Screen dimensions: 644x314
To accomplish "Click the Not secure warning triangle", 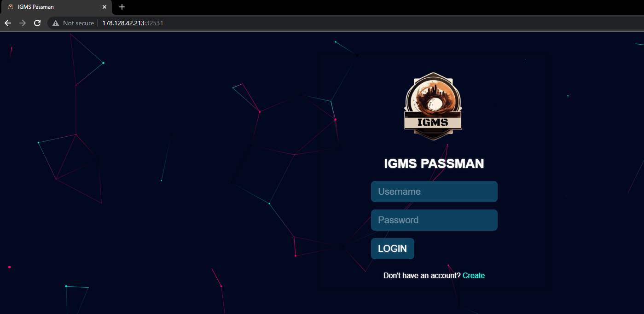I will [56, 23].
